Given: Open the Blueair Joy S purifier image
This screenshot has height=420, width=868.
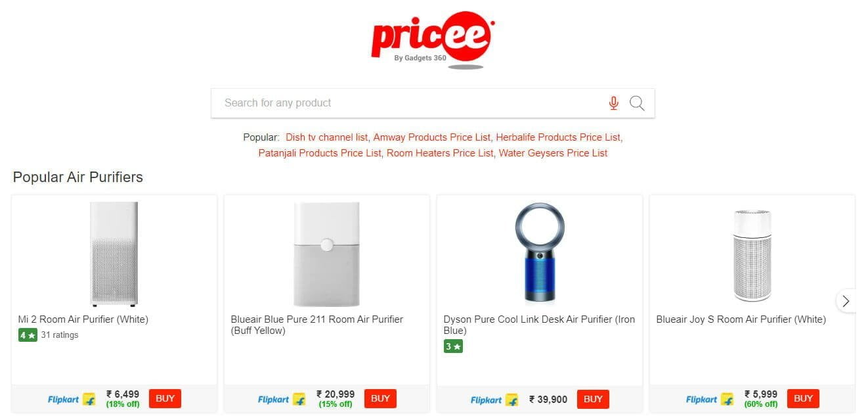Looking at the screenshot, I should click(x=752, y=255).
